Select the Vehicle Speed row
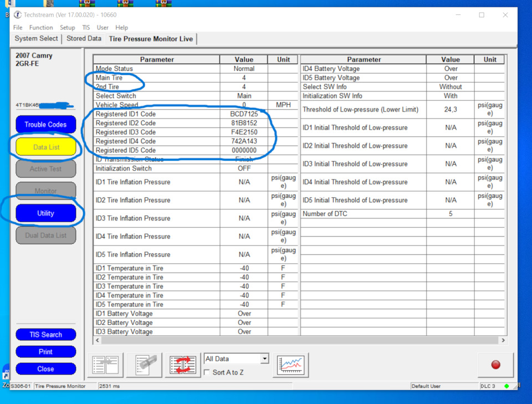This screenshot has width=532, height=404. [x=196, y=105]
